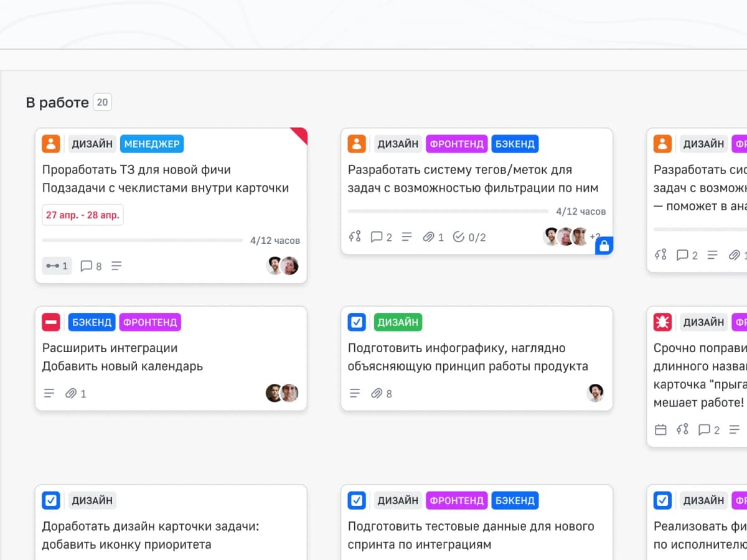Image resolution: width=747 pixels, height=560 pixels.
Task: Click the checklist 0/2 icon on the tags card
Action: pos(469,237)
